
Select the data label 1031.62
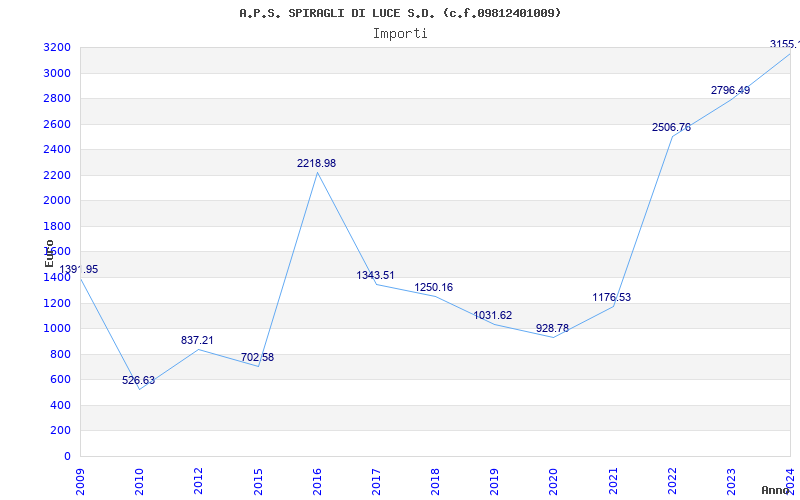click(492, 315)
